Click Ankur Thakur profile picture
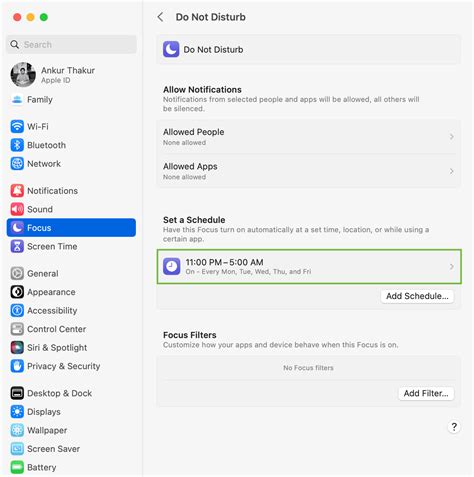The image size is (474, 477). 23,75
